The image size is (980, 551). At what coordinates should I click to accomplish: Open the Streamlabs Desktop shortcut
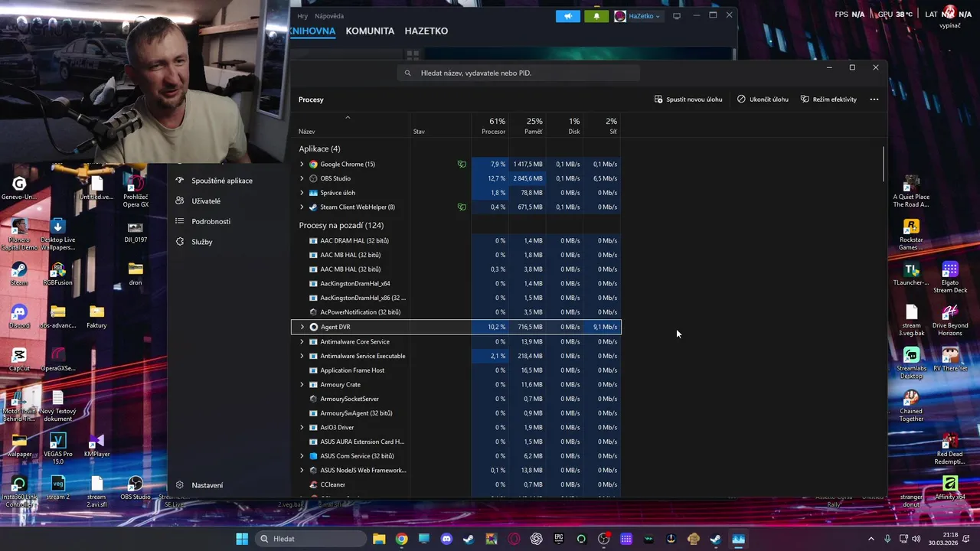click(x=911, y=364)
